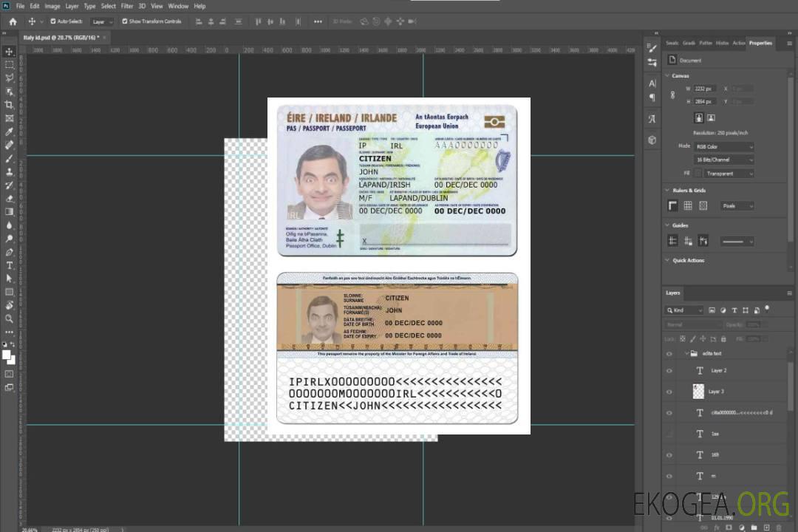
Task: Click the three-dots more options button
Action: pos(10,333)
